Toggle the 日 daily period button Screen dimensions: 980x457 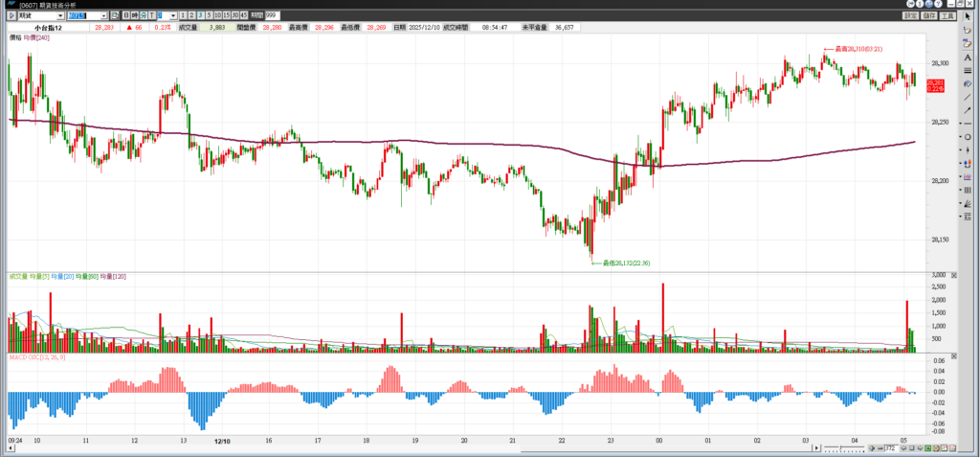click(x=127, y=16)
